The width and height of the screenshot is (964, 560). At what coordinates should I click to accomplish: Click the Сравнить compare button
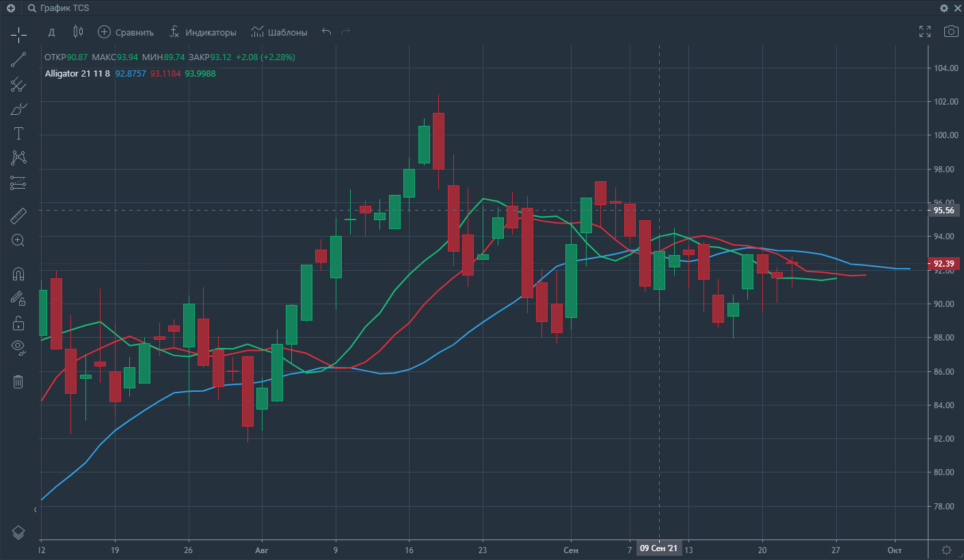[x=126, y=32]
